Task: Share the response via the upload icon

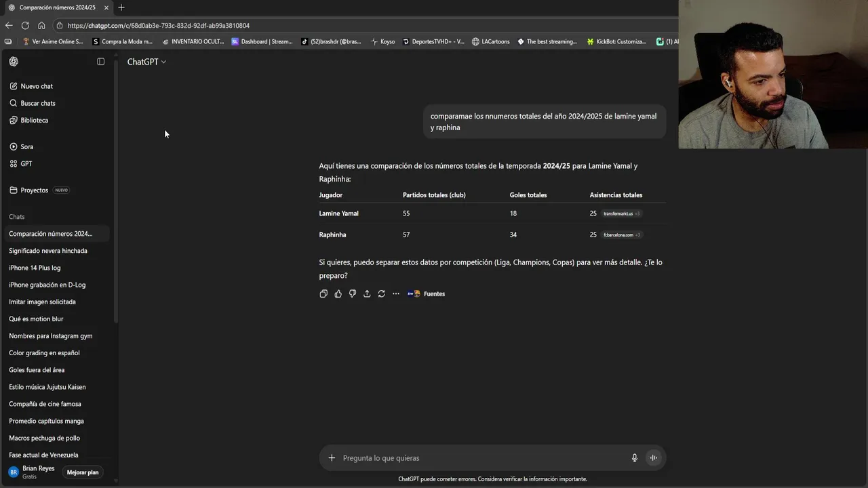Action: pos(367,293)
